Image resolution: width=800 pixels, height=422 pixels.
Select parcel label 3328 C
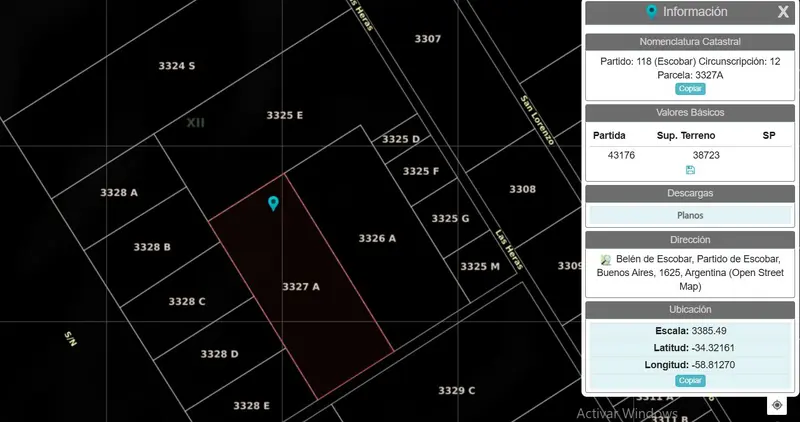click(187, 302)
